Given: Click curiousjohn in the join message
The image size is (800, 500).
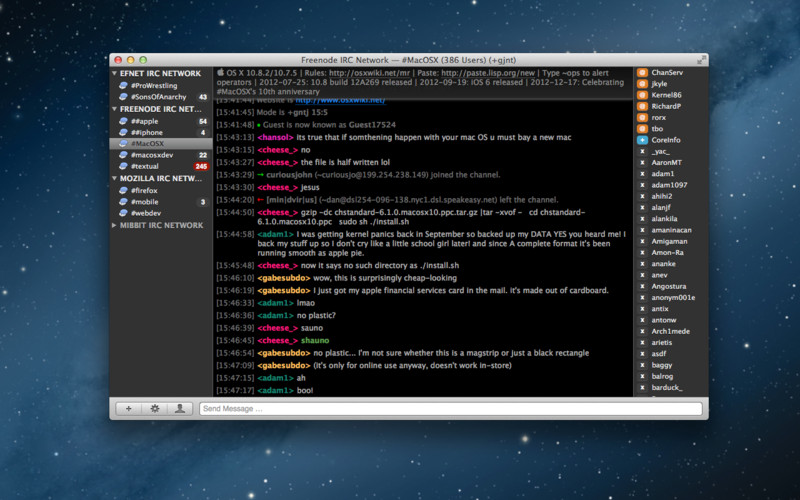Looking at the screenshot, I should [289, 175].
